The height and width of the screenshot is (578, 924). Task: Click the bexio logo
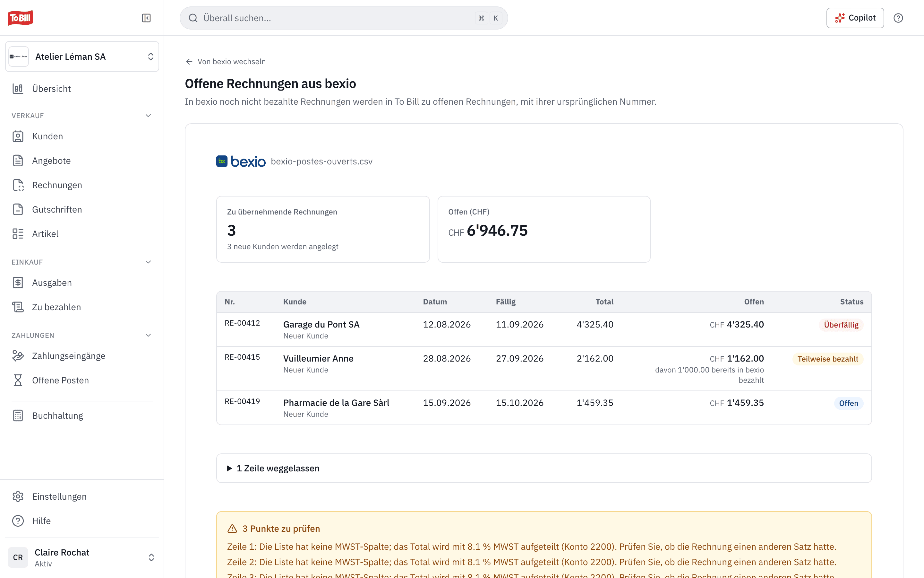(x=241, y=161)
